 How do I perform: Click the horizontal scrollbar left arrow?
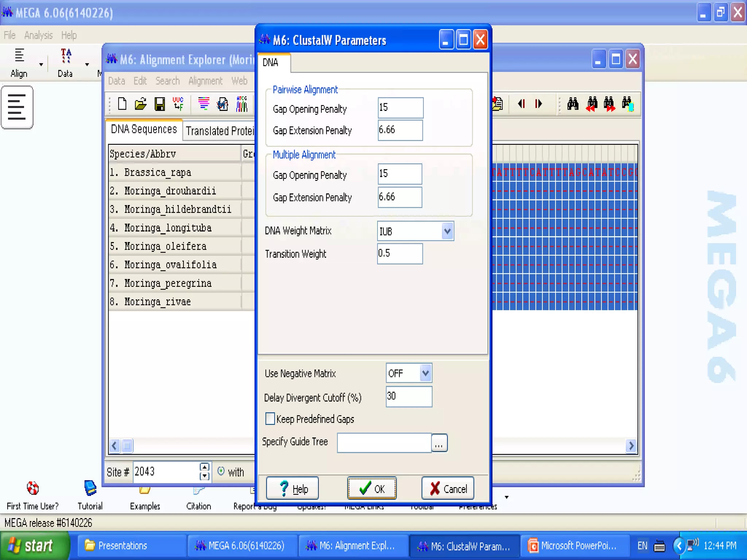(115, 446)
